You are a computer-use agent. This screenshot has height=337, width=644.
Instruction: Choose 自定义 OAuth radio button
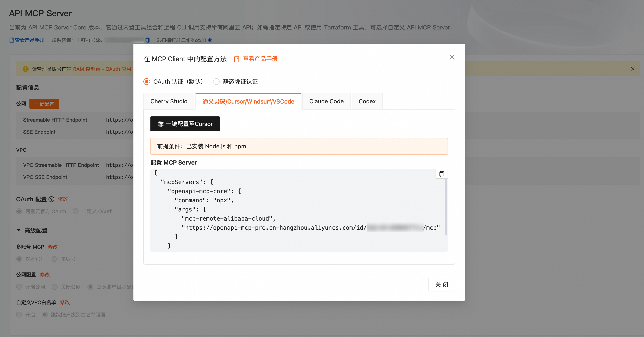75,211
